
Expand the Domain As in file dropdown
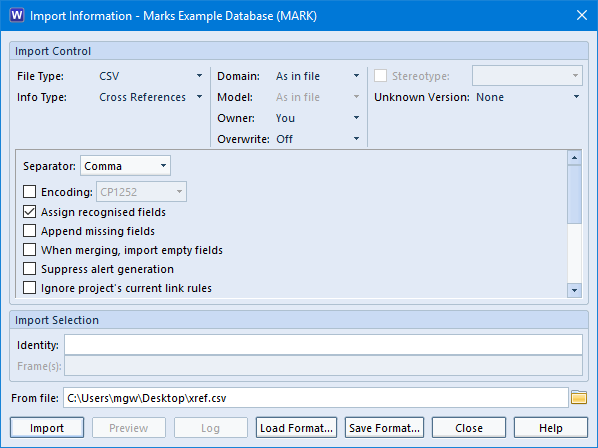coord(318,76)
